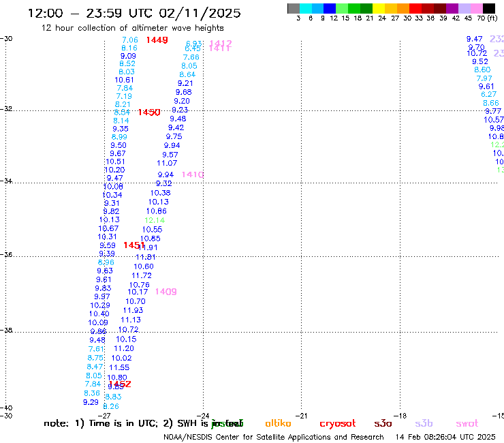Click the longitude axis label -24
Screen dimensions: 504x443
[x=203, y=416]
